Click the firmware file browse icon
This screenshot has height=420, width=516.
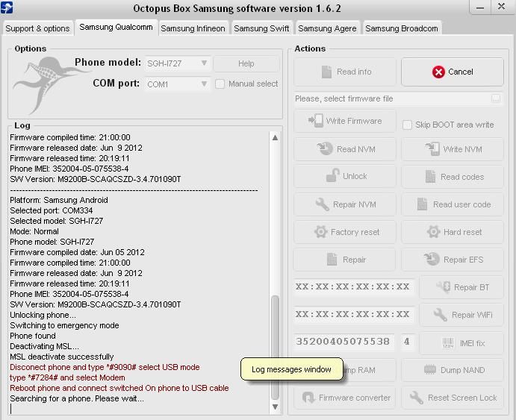[x=496, y=98]
